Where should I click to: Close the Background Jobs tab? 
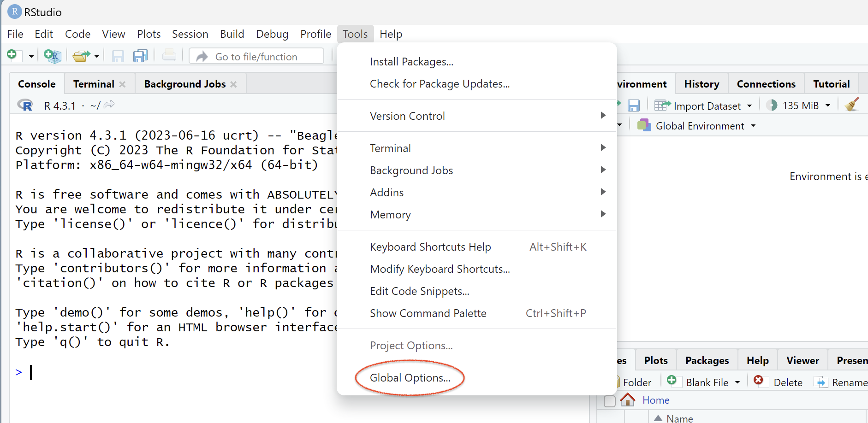tap(233, 84)
